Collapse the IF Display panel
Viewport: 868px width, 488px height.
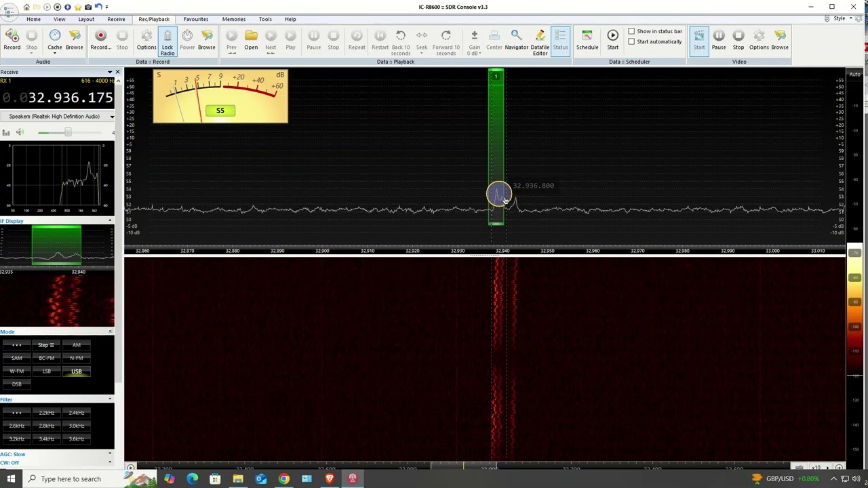(x=110, y=221)
